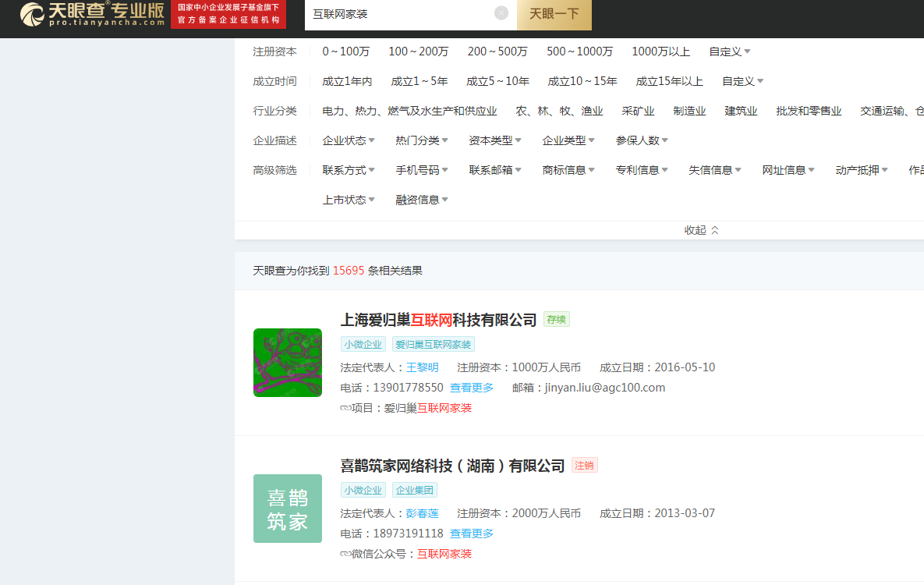Select the 成立1~5年 founding time filter
Viewport: 924px width, 585px height.
click(x=419, y=81)
